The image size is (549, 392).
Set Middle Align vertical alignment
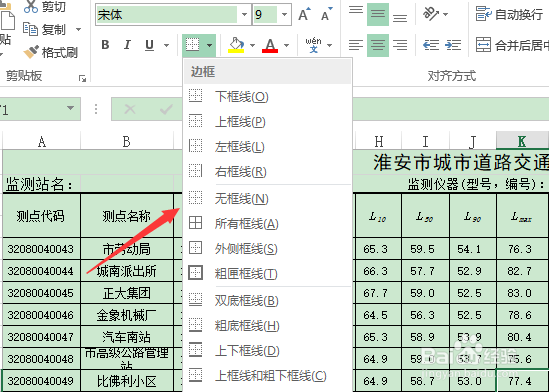point(378,14)
